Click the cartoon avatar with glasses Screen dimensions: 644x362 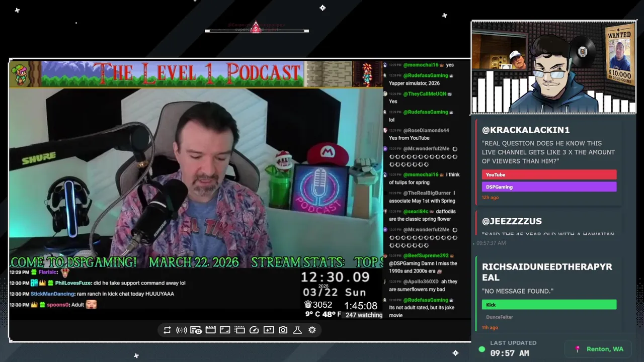pyautogui.click(x=553, y=74)
